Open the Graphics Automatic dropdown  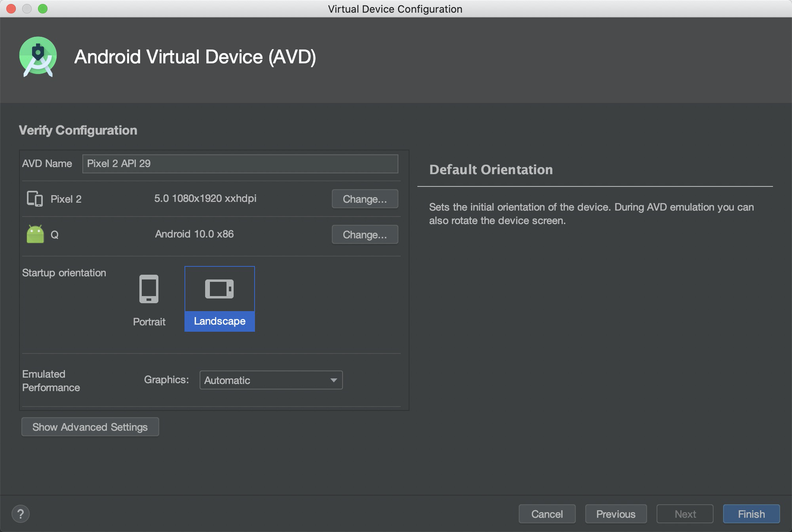[271, 380]
